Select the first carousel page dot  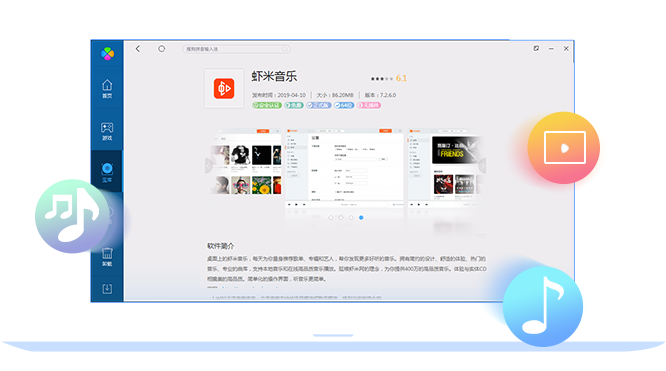330,218
